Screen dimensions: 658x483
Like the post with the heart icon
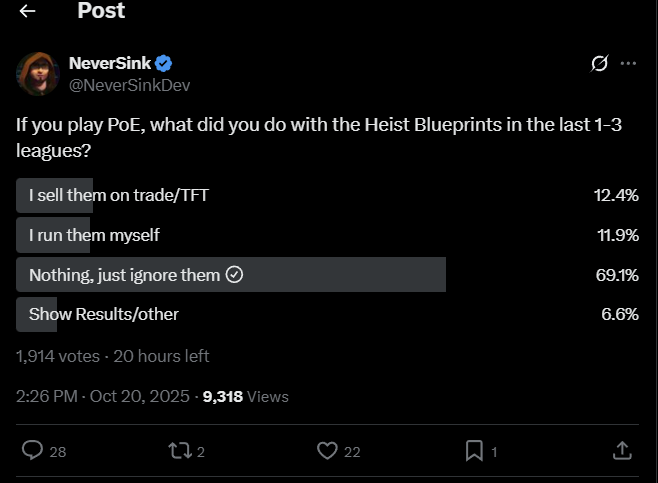[x=327, y=451]
